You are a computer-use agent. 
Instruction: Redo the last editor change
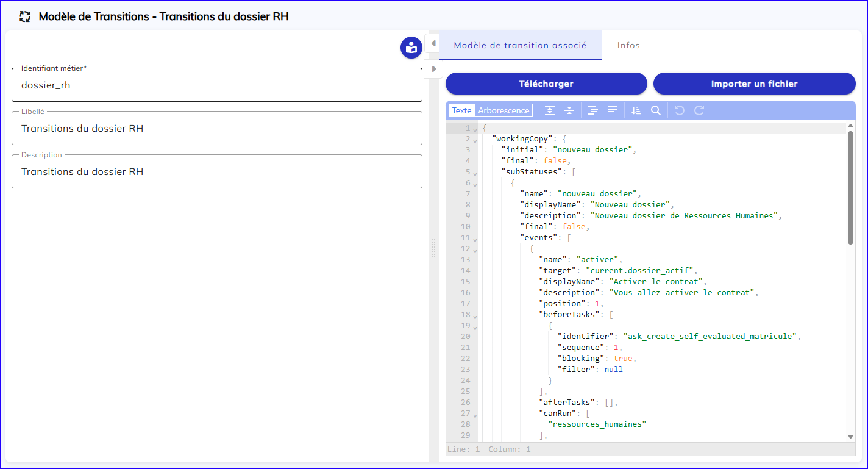coord(699,110)
